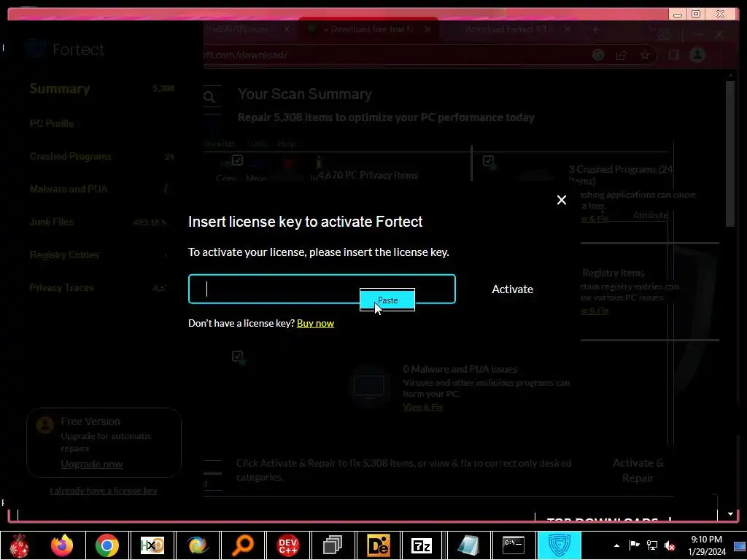
Task: Close the license key dialog with X
Action: [x=562, y=200]
